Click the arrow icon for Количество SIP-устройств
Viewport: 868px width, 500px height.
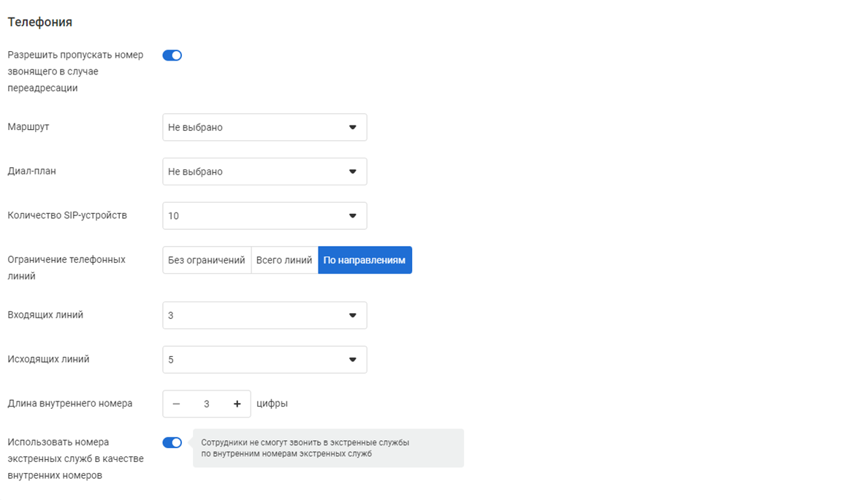click(x=352, y=216)
